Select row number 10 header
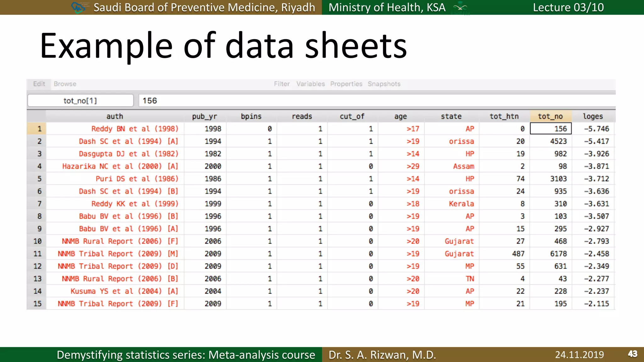The image size is (644, 362). pyautogui.click(x=36, y=241)
